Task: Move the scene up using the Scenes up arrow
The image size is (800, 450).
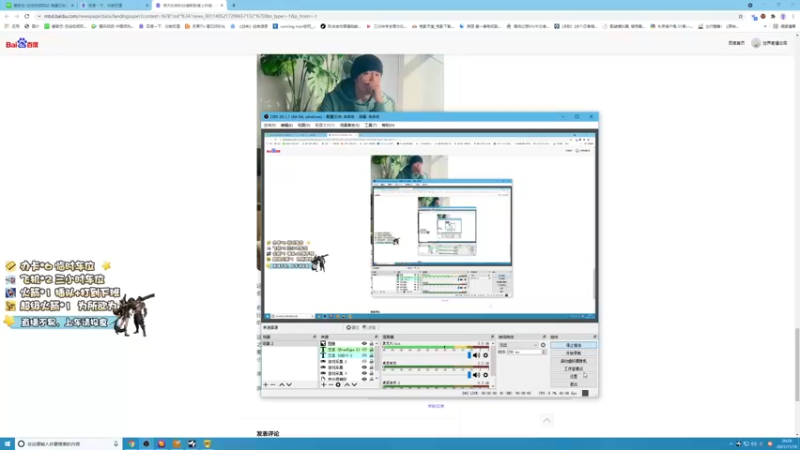Action: pyautogui.click(x=282, y=384)
